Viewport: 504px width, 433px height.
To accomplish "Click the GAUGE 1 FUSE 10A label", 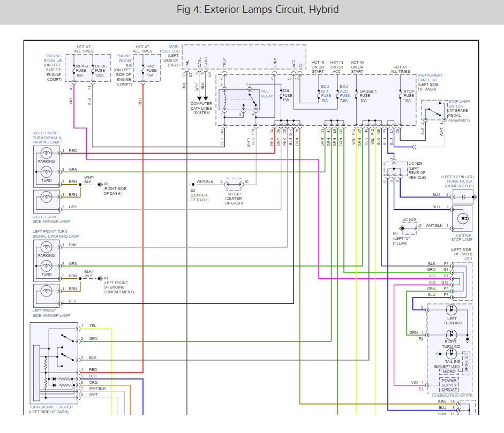I will (368, 96).
